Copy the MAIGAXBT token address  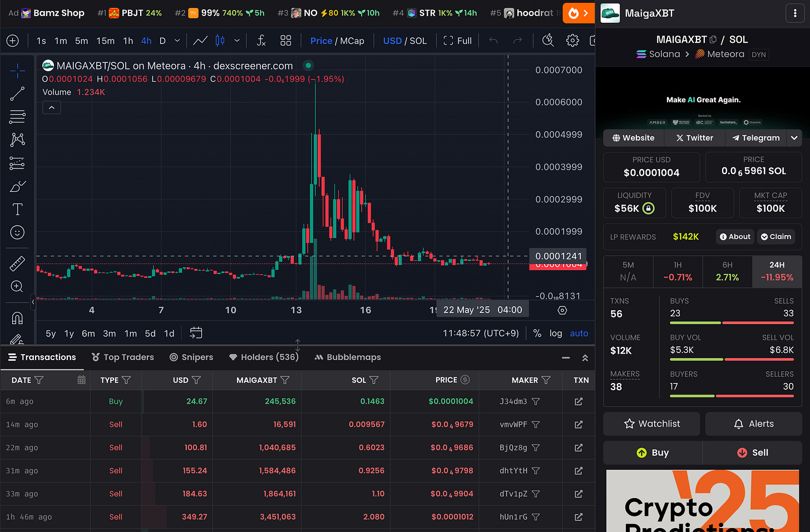pos(713,39)
